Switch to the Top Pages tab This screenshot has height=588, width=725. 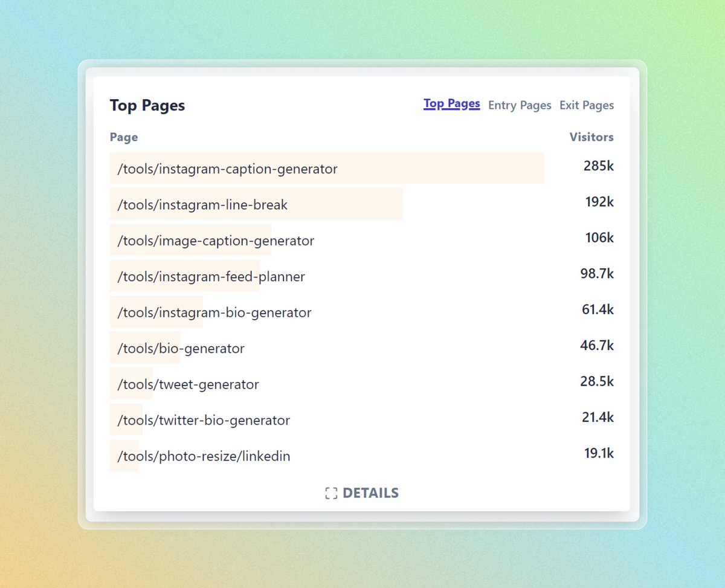click(x=452, y=104)
